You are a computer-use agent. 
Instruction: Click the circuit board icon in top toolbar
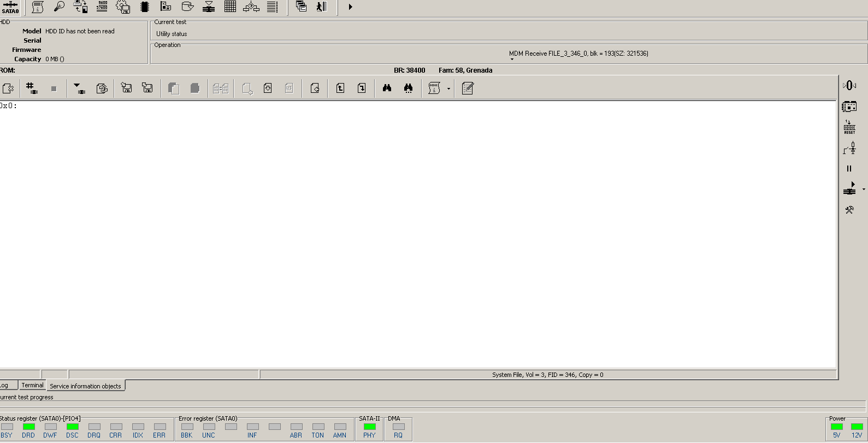pos(166,7)
